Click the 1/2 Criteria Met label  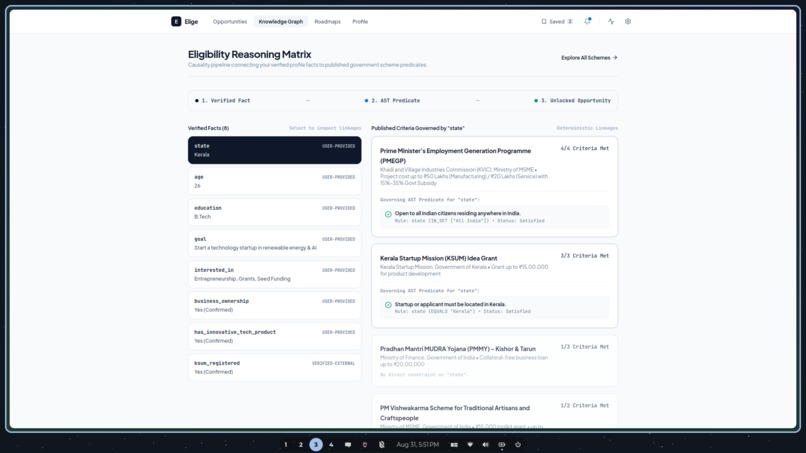(x=584, y=405)
